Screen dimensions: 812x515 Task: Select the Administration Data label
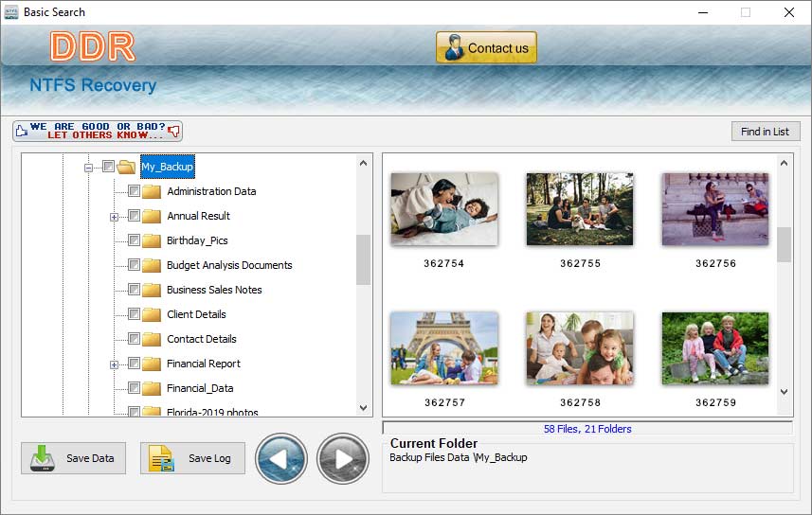tap(211, 191)
